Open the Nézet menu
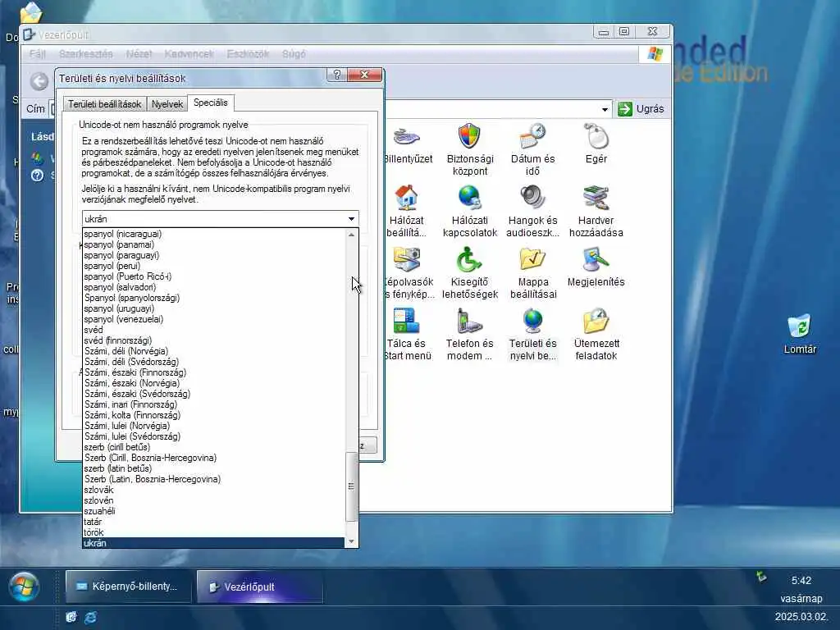The image size is (840, 630). tap(139, 54)
